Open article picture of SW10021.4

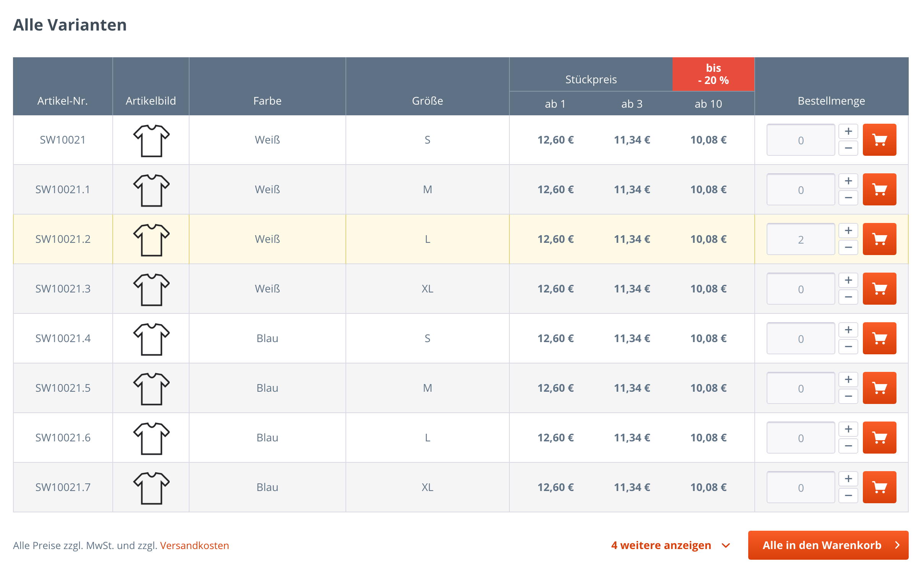click(x=151, y=339)
